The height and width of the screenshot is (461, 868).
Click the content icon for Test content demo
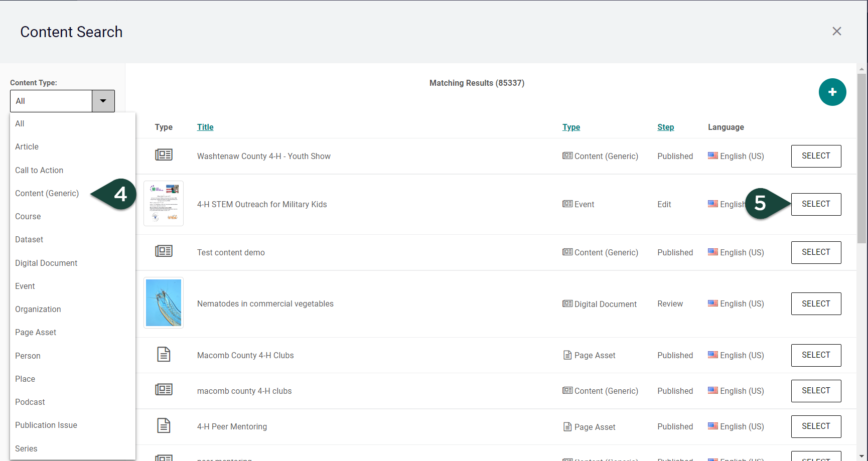164,251
